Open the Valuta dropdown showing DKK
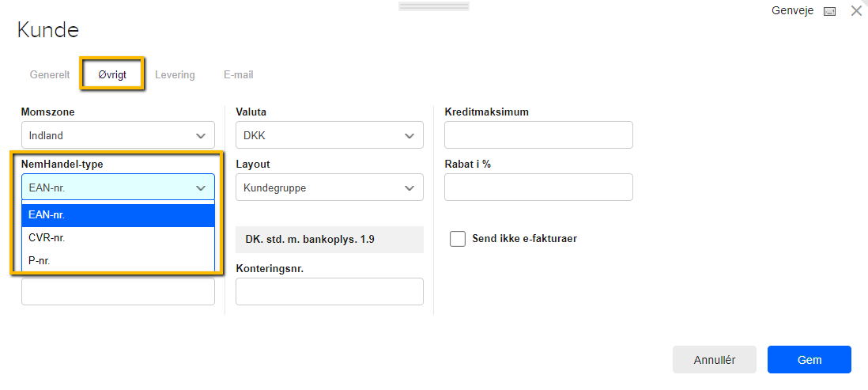Screen dimensions: 868x390 click(x=330, y=135)
